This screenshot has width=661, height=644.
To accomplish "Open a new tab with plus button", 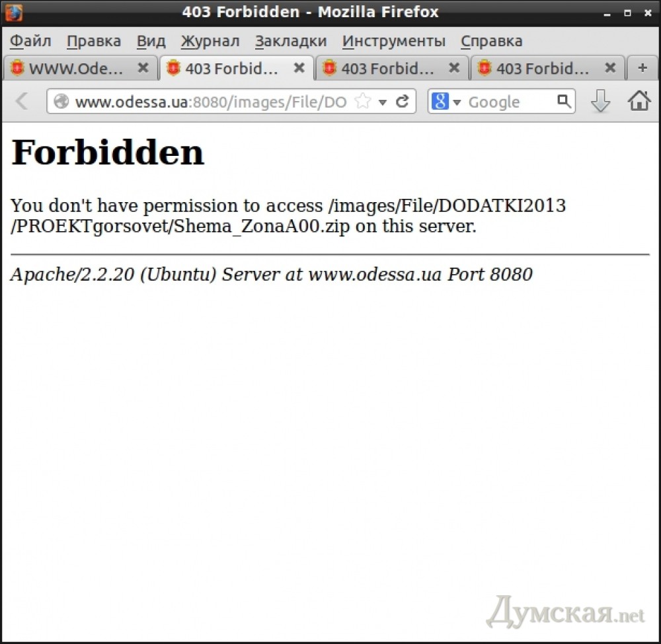I will (x=642, y=68).
